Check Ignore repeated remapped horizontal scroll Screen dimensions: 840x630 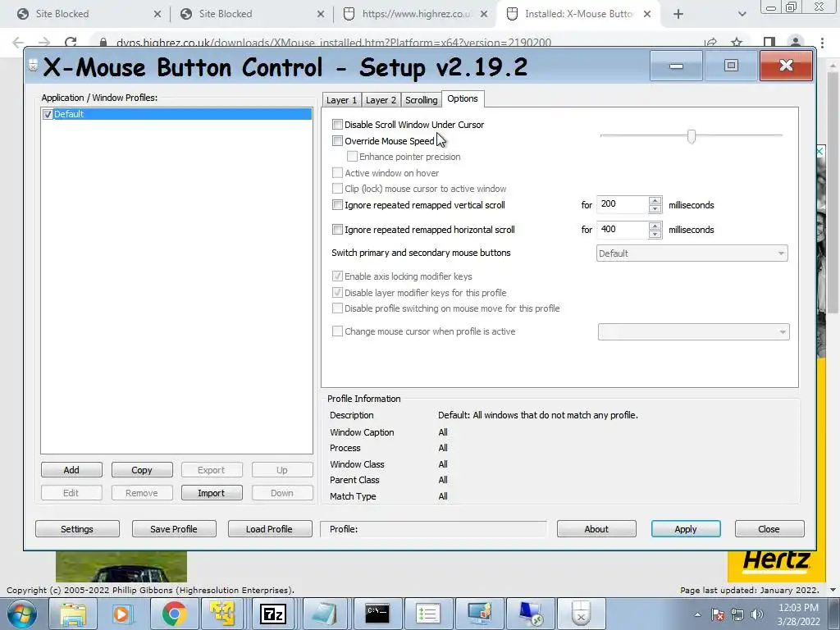337,230
